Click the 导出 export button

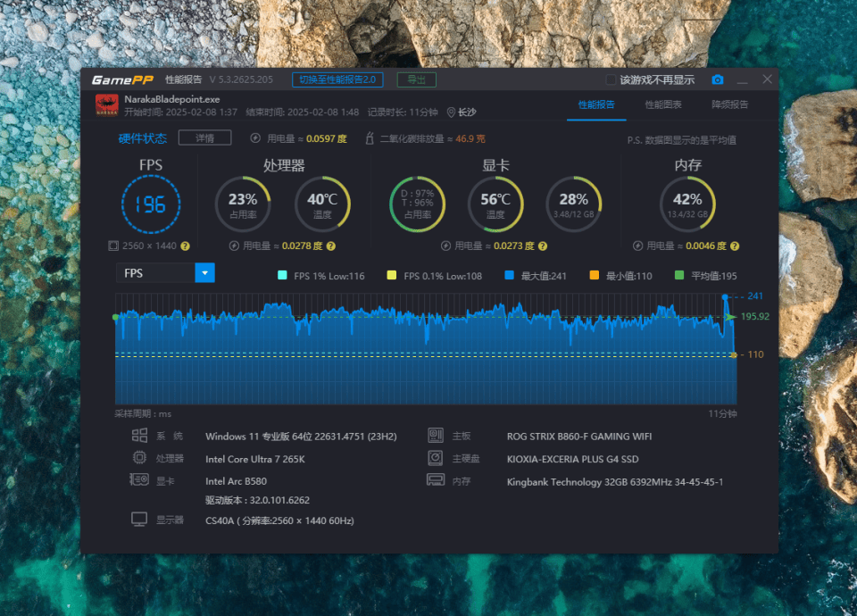417,79
